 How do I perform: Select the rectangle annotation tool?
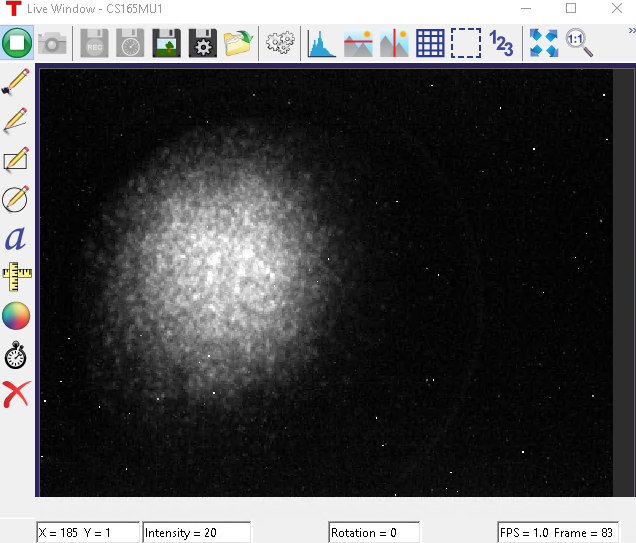pos(16,160)
